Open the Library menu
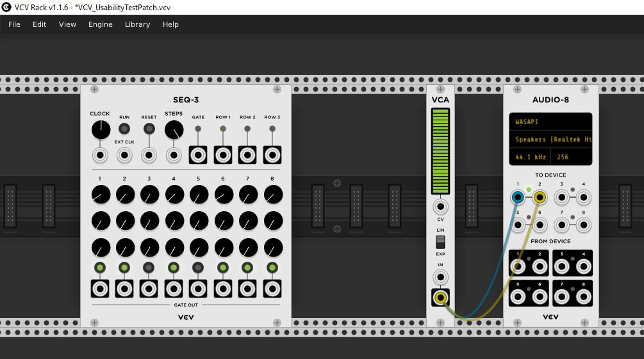The height and width of the screenshot is (359, 644). tap(137, 24)
